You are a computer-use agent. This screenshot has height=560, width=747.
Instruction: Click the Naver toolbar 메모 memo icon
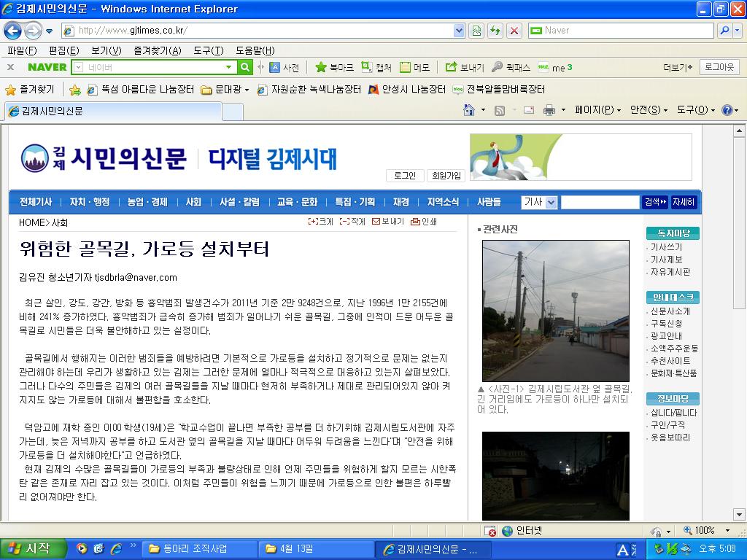(414, 67)
